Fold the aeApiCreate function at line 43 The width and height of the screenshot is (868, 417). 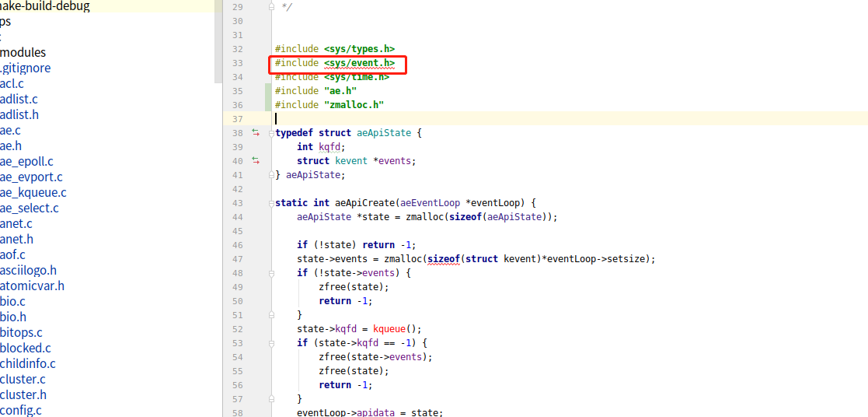pos(271,203)
